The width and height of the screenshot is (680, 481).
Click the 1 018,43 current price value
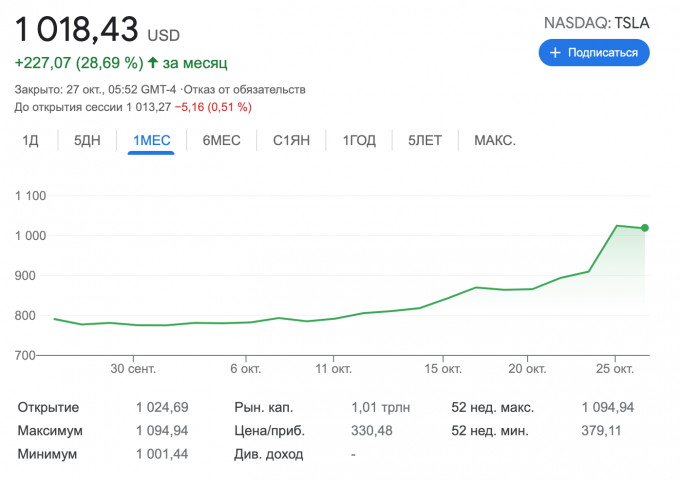[77, 29]
